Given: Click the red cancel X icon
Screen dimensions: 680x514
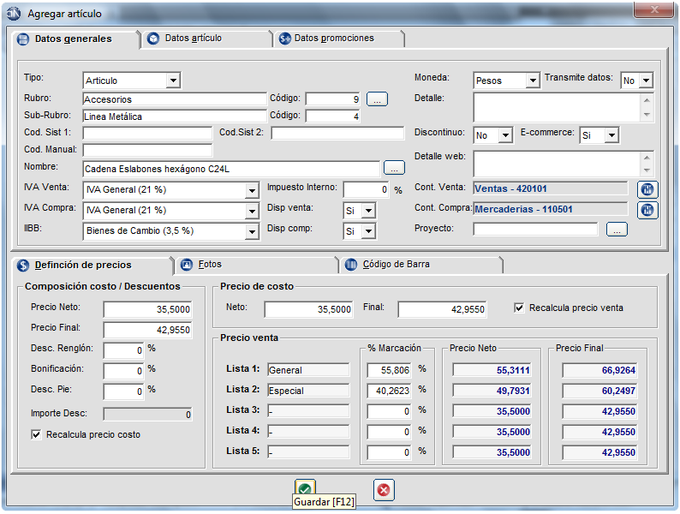Looking at the screenshot, I should pos(383,490).
